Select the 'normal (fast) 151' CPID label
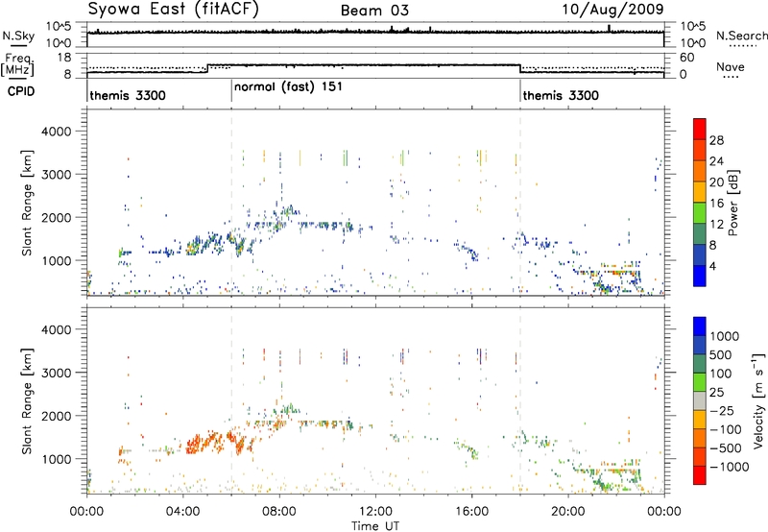Viewport: 768px width, 532px height. [x=289, y=87]
